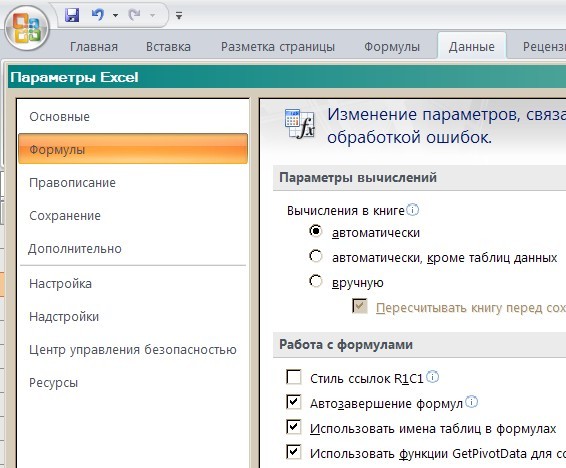Image resolution: width=566 pixels, height=468 pixels.
Task: Open Центр управления безопасностью category
Action: tap(133, 349)
